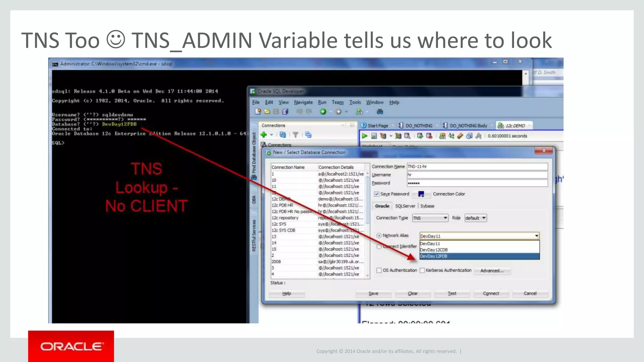
Task: Refresh connections with the blue arrows icon
Action: [283, 135]
